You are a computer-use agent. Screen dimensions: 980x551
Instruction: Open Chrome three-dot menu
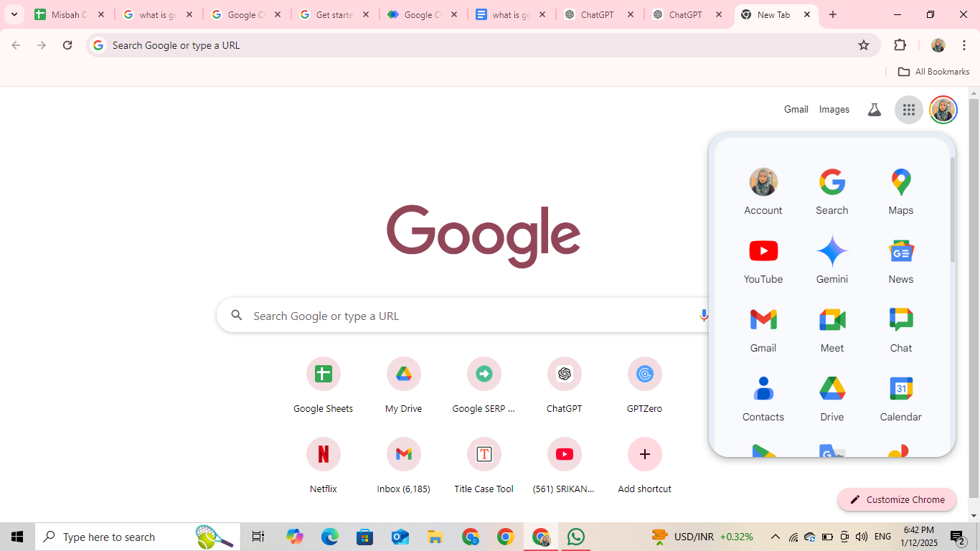[x=964, y=45]
